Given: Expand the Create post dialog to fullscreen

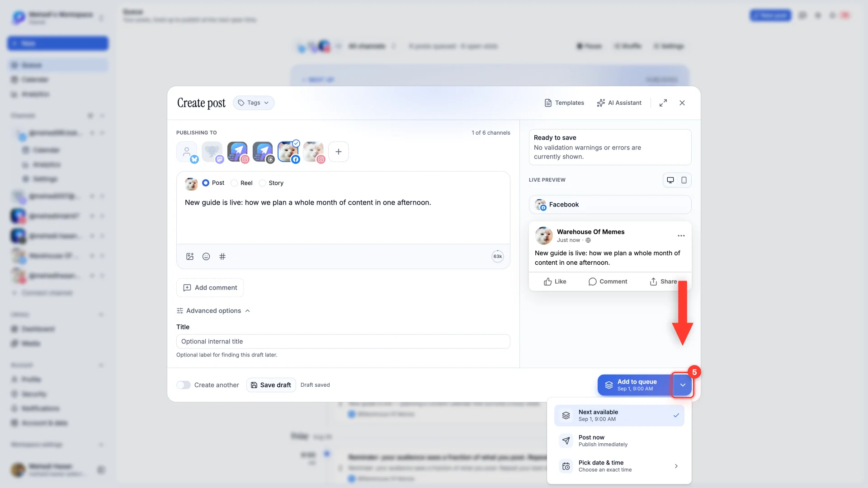Looking at the screenshot, I should 663,103.
